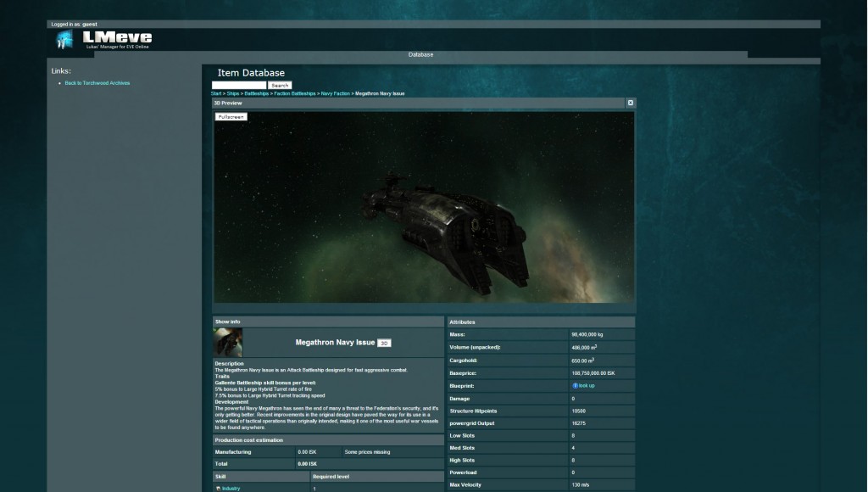This screenshot has width=868, height=492.
Task: Open the Faction Battleships breadcrumb link
Action: coord(294,93)
